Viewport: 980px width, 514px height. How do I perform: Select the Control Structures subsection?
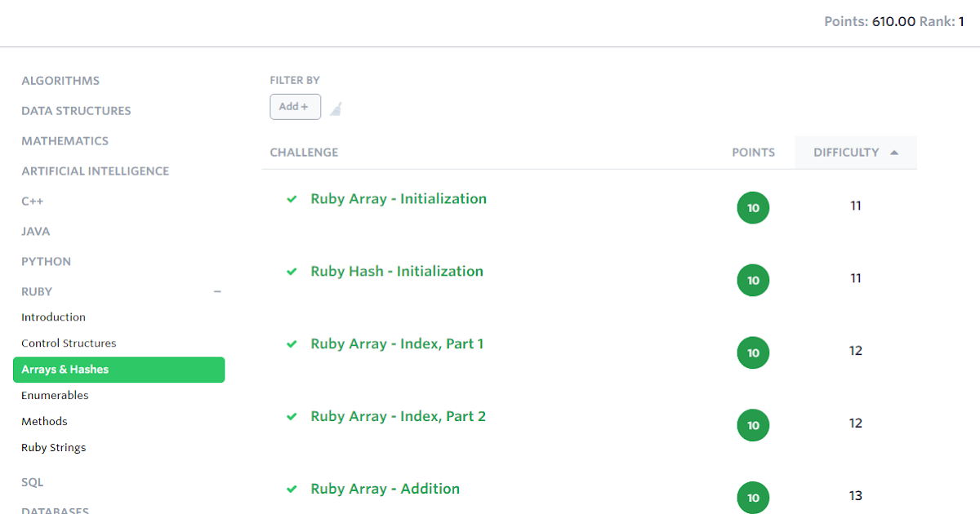(x=68, y=343)
